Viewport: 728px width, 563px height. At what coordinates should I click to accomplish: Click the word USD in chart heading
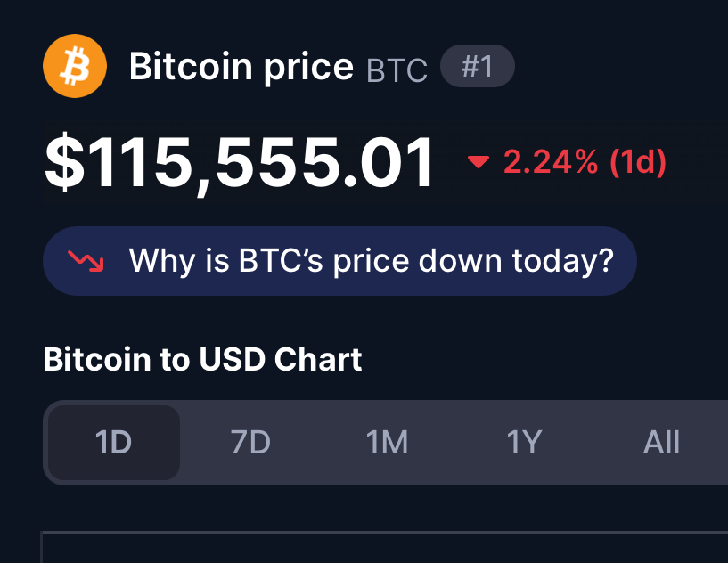pyautogui.click(x=233, y=359)
